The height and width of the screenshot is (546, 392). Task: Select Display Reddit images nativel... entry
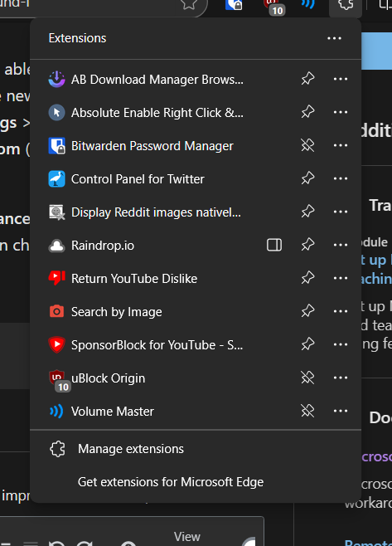tap(156, 212)
